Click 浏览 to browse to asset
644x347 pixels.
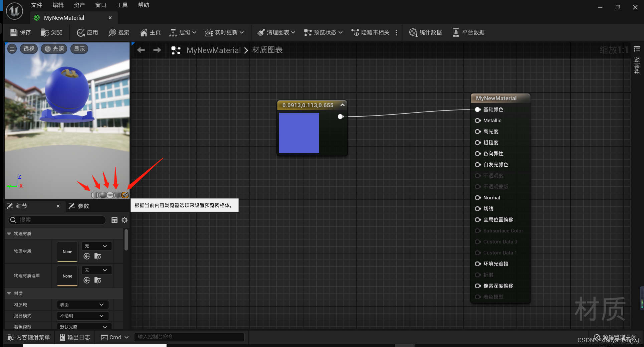(51, 32)
